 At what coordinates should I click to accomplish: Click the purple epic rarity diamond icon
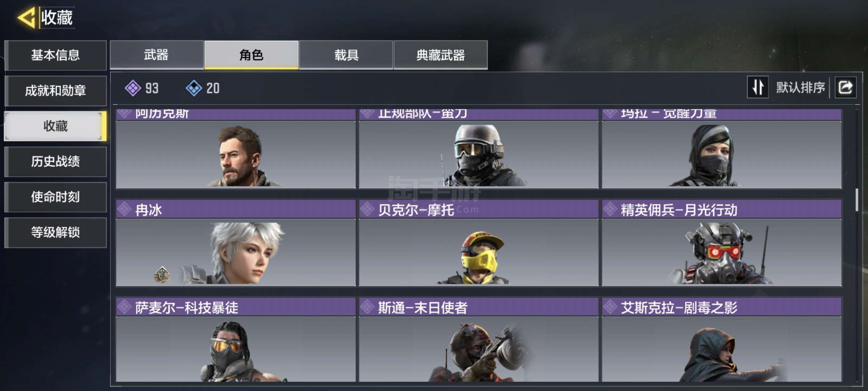point(133,88)
